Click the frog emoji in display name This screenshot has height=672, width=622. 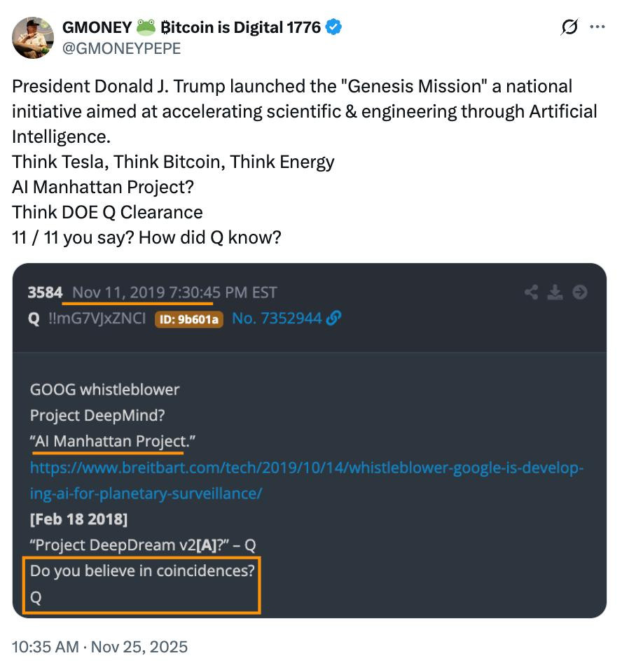[x=146, y=27]
